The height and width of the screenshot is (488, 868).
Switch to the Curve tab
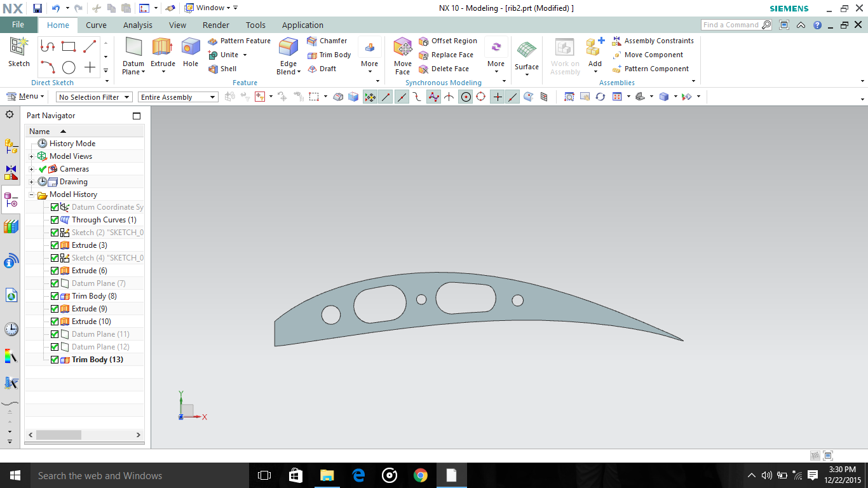pos(96,25)
